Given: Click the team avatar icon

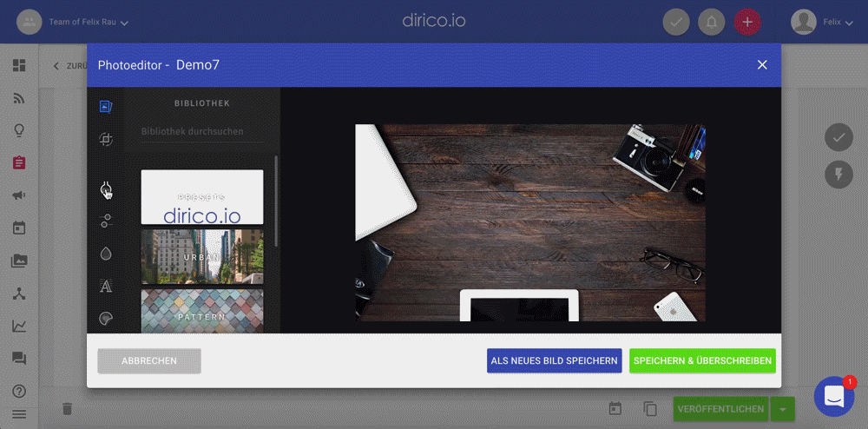Looking at the screenshot, I should [30, 22].
